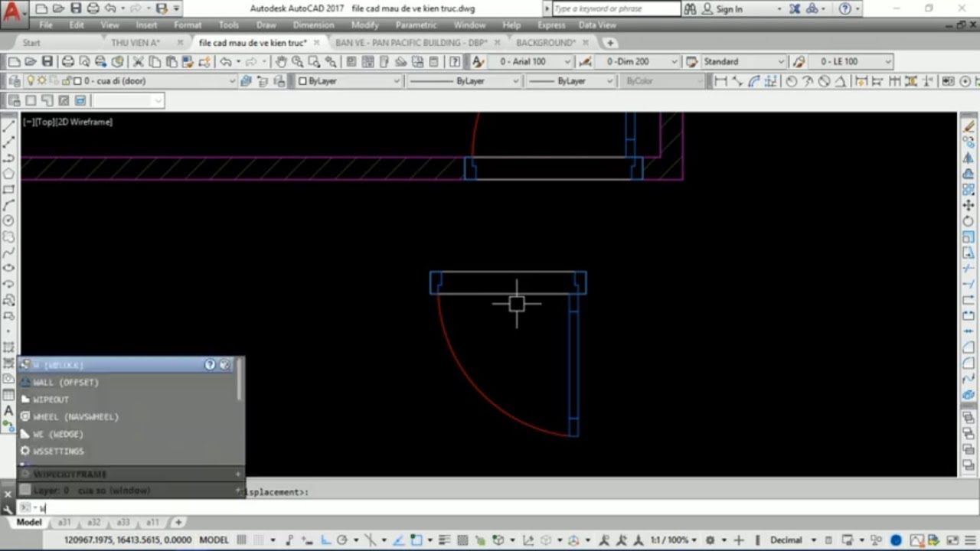
Task: Open dimension style dropdown '0 -Dim 200'
Action: (638, 62)
